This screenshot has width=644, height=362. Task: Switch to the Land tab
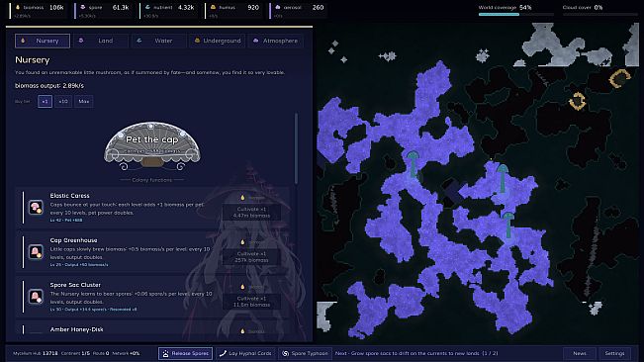pyautogui.click(x=101, y=41)
